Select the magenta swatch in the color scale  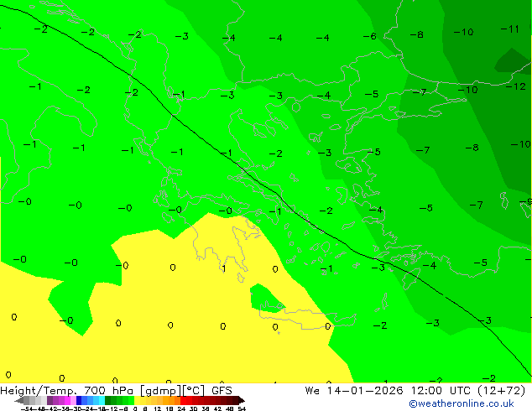67,400
